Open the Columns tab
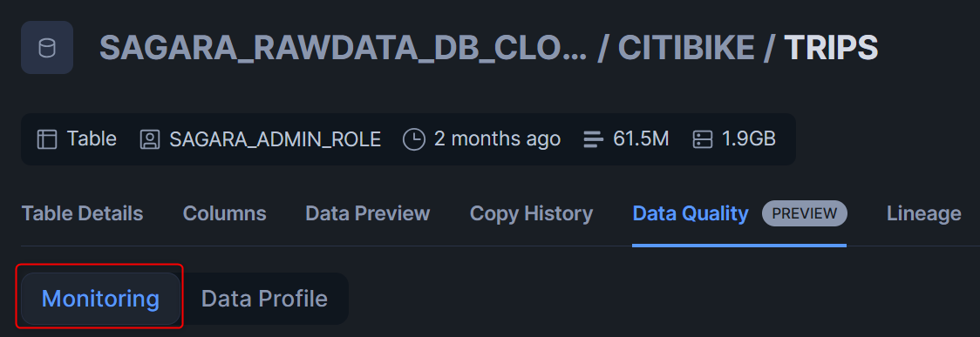The width and height of the screenshot is (980, 337). [224, 213]
